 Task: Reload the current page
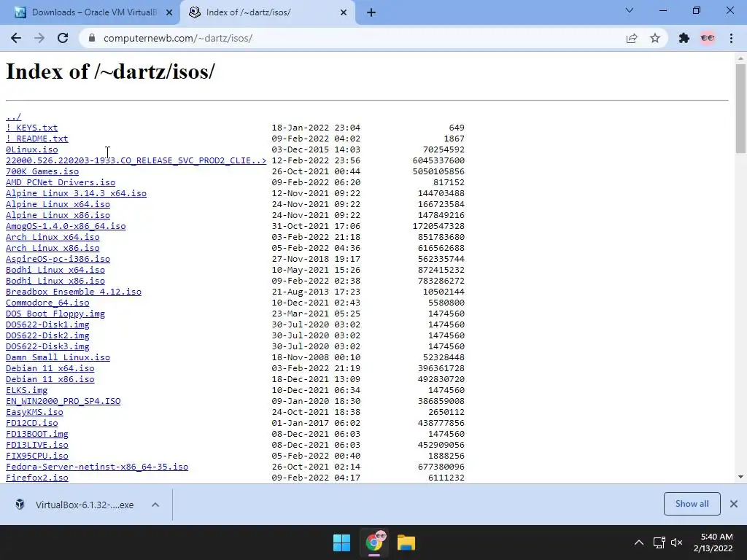point(63,38)
